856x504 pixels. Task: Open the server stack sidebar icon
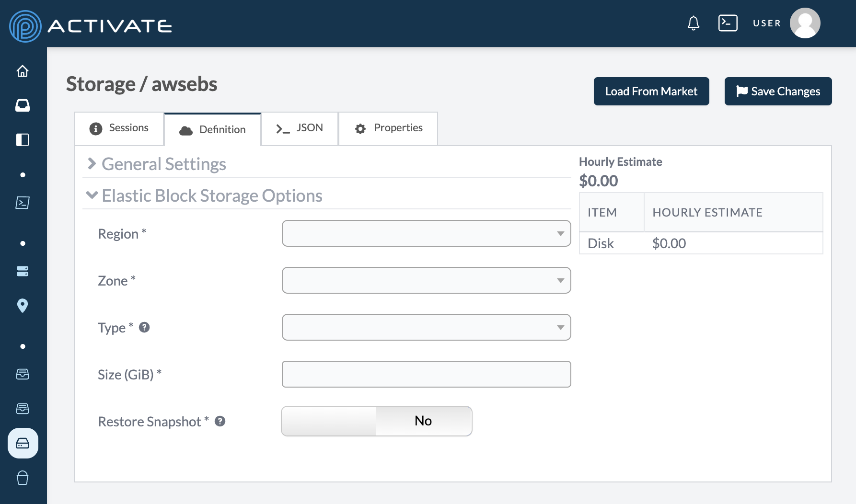click(x=23, y=271)
